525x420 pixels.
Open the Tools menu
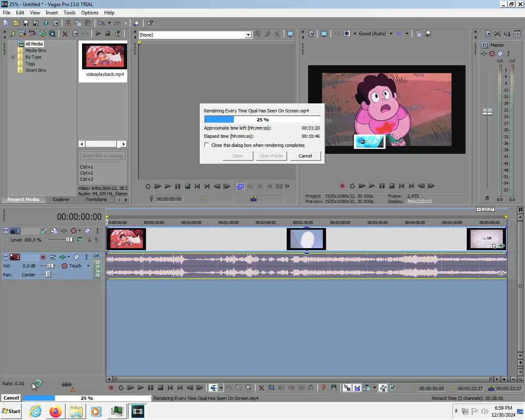click(69, 13)
